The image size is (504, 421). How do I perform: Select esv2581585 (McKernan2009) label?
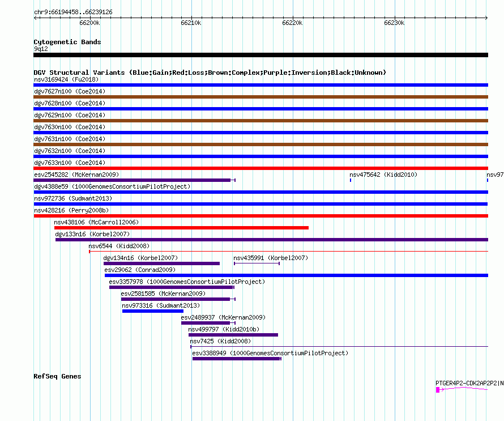(163, 294)
